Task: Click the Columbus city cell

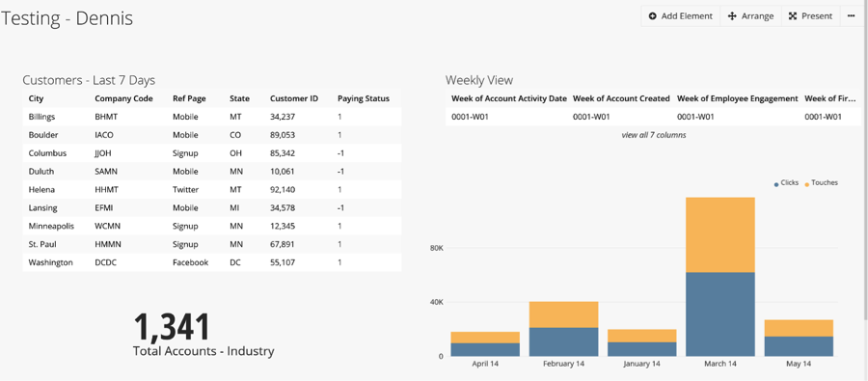Action: 47,153
